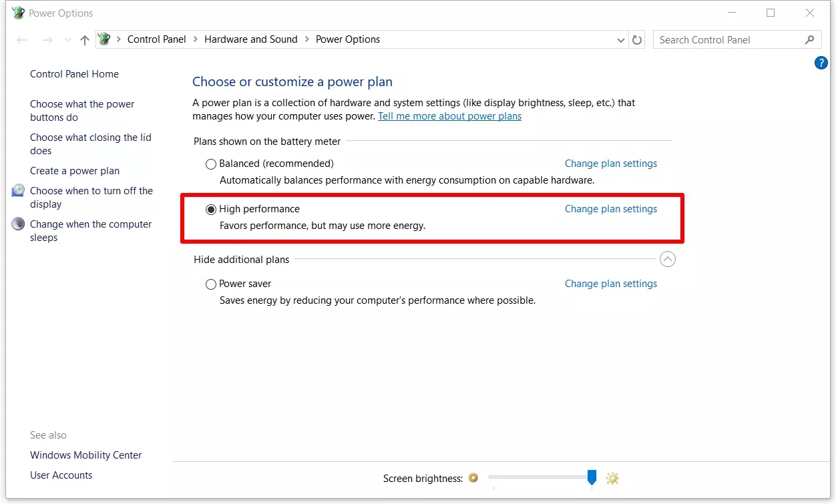Select the High performance radio button

click(x=211, y=209)
